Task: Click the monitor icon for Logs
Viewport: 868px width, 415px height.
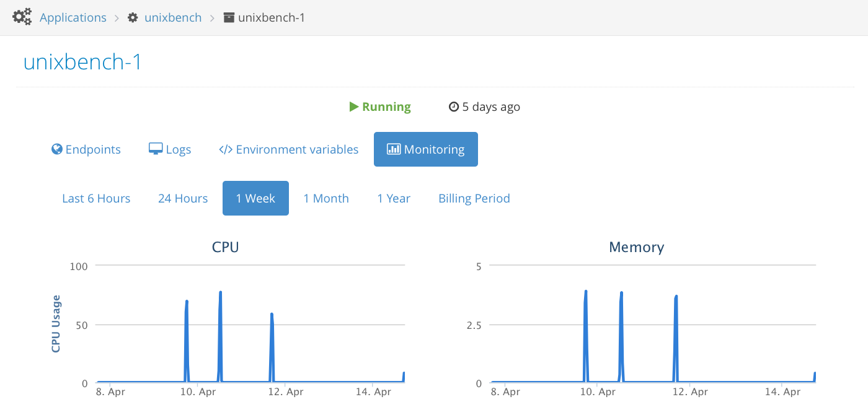Action: coord(156,149)
